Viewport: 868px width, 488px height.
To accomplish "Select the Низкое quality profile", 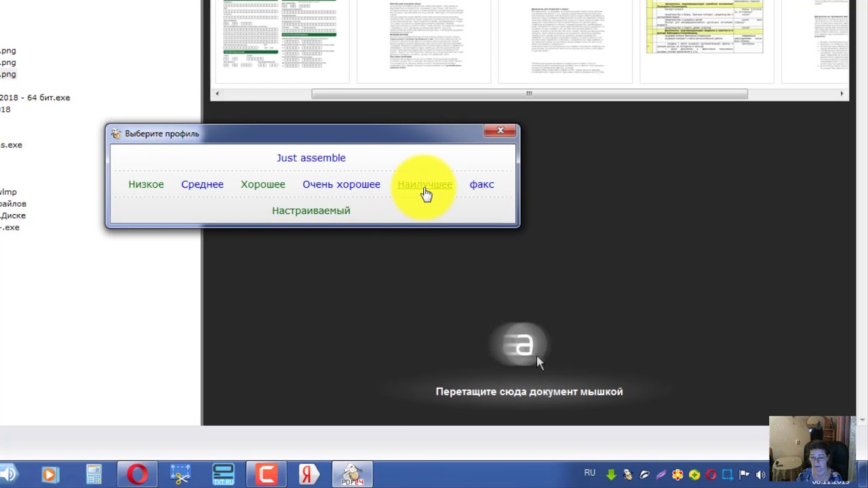I will [146, 184].
